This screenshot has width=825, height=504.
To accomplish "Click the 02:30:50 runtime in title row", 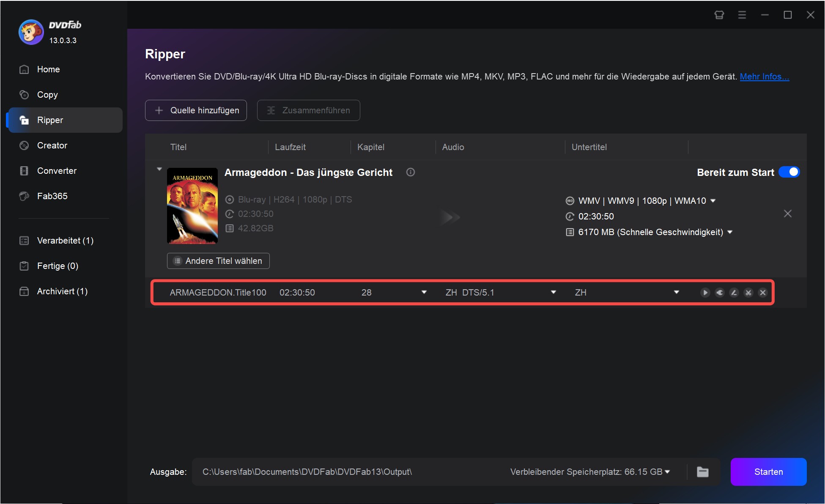I will [x=297, y=293].
